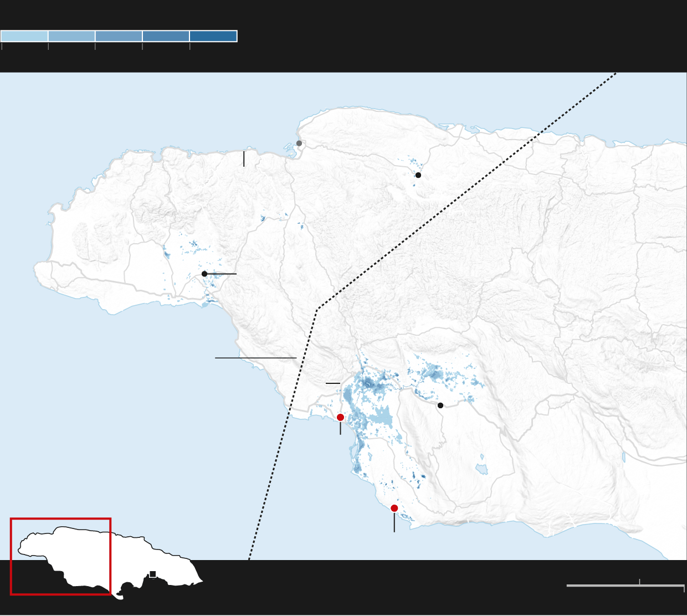
Task: Click the dotted track line bend point
Action: point(317,310)
